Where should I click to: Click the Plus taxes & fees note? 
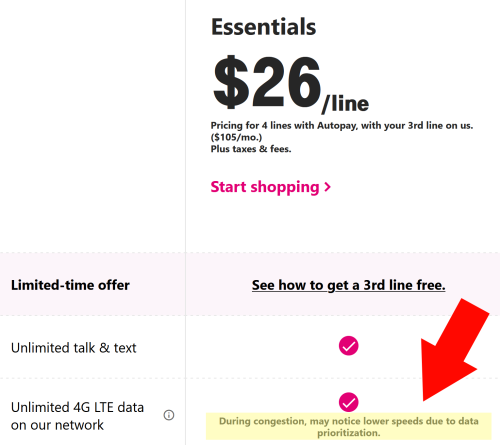click(251, 149)
